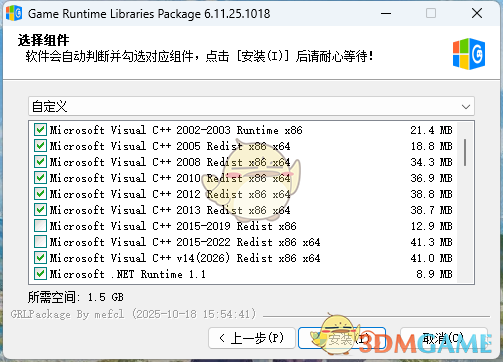The height and width of the screenshot is (362, 503).
Task: Select the Visual C++ 2005 Redist x86 x64 text
Action: click(x=170, y=146)
